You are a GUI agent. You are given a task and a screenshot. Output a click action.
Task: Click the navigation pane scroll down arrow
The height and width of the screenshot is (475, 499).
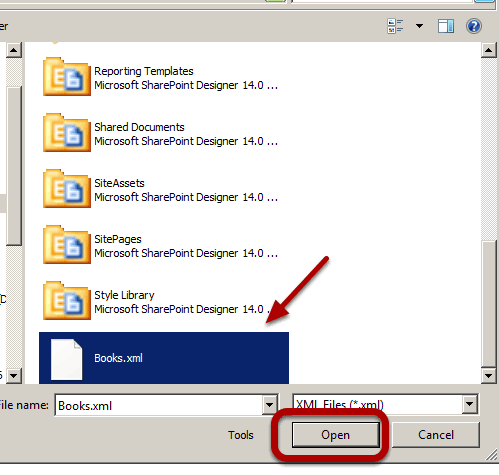click(14, 376)
